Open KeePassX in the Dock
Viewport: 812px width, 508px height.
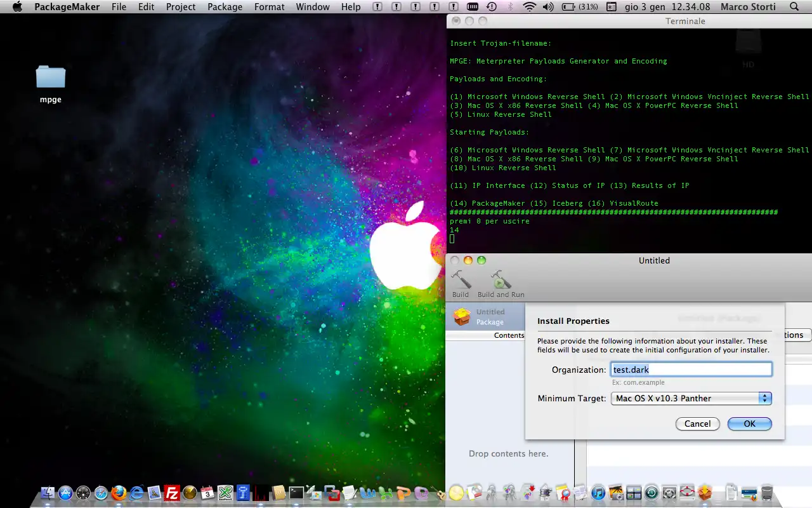point(225,492)
